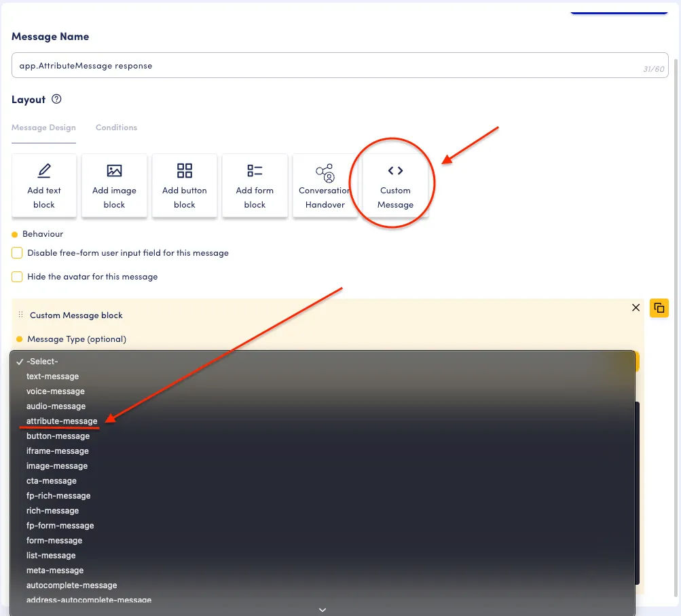Click the Add form block label
The width and height of the screenshot is (681, 616).
[x=255, y=197]
